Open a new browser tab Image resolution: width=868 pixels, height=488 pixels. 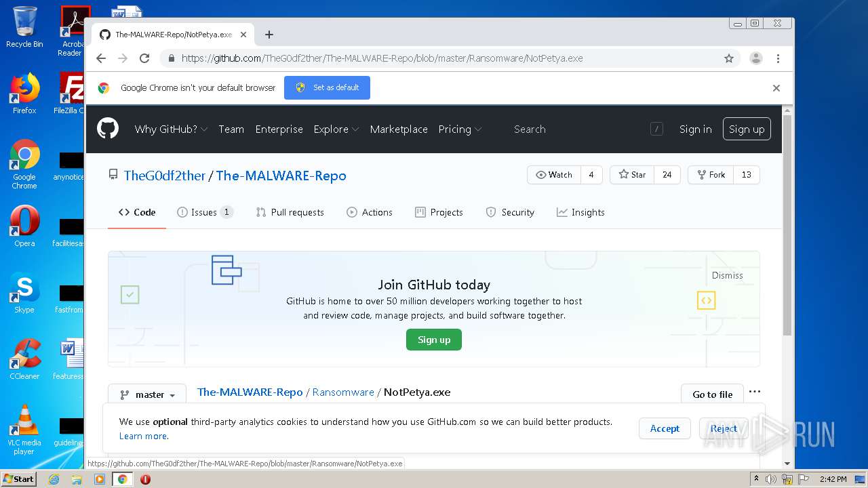[269, 35]
